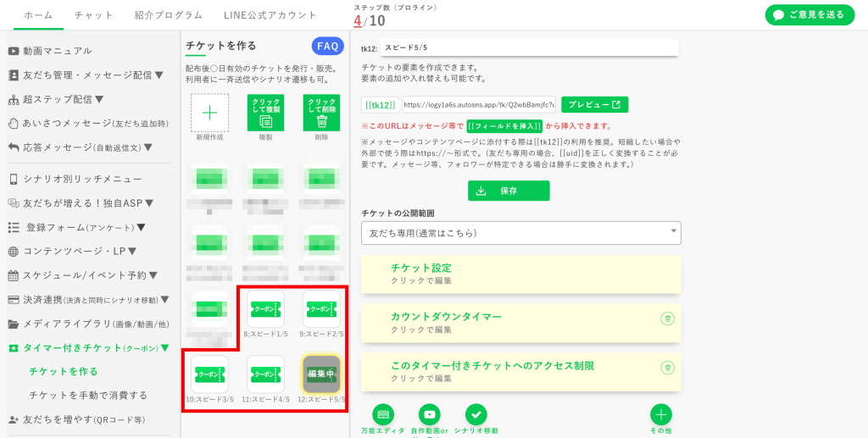Delete the アクセス制限 element via trash icon
The height and width of the screenshot is (438, 868).
[668, 367]
